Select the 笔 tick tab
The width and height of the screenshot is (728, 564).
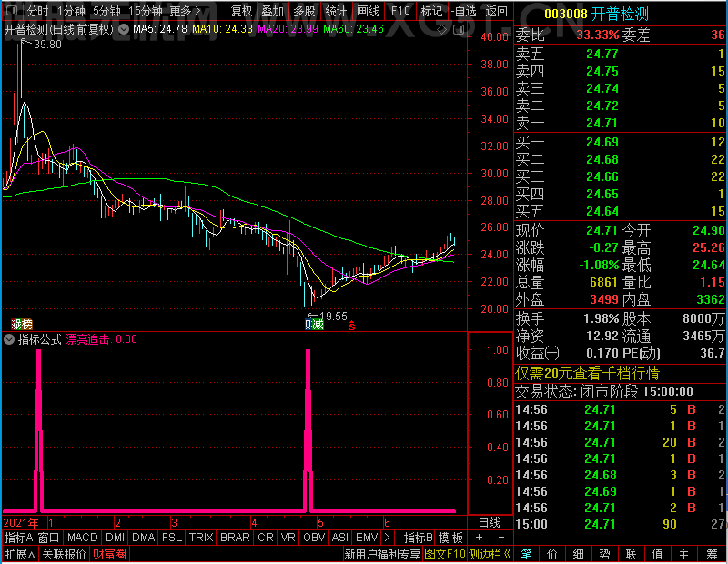(526, 554)
